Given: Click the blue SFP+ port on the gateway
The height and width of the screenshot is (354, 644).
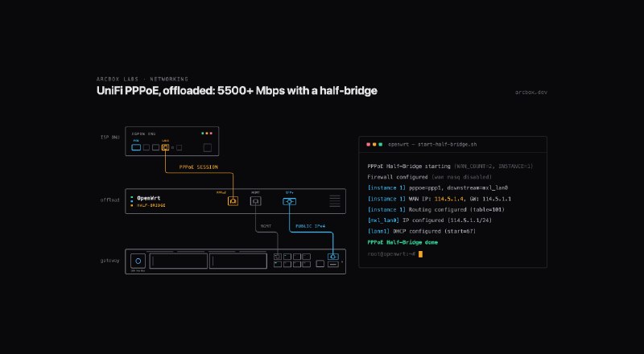Looking at the screenshot, I should (x=333, y=257).
